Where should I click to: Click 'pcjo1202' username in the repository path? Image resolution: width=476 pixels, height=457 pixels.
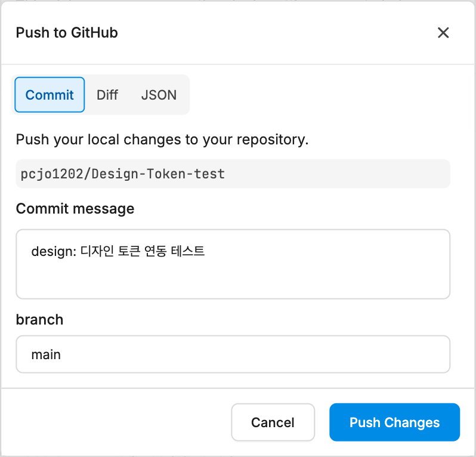click(x=52, y=174)
